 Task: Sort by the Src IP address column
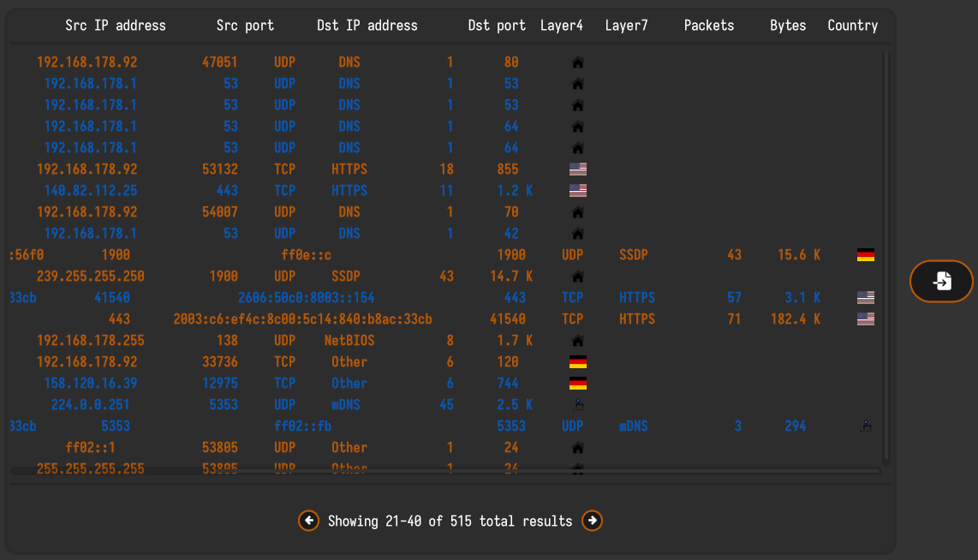pyautogui.click(x=116, y=26)
